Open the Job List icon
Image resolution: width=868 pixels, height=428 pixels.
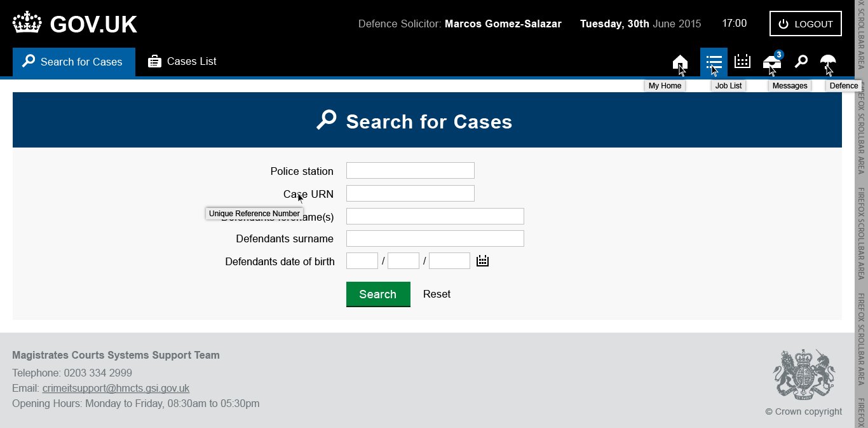point(714,62)
